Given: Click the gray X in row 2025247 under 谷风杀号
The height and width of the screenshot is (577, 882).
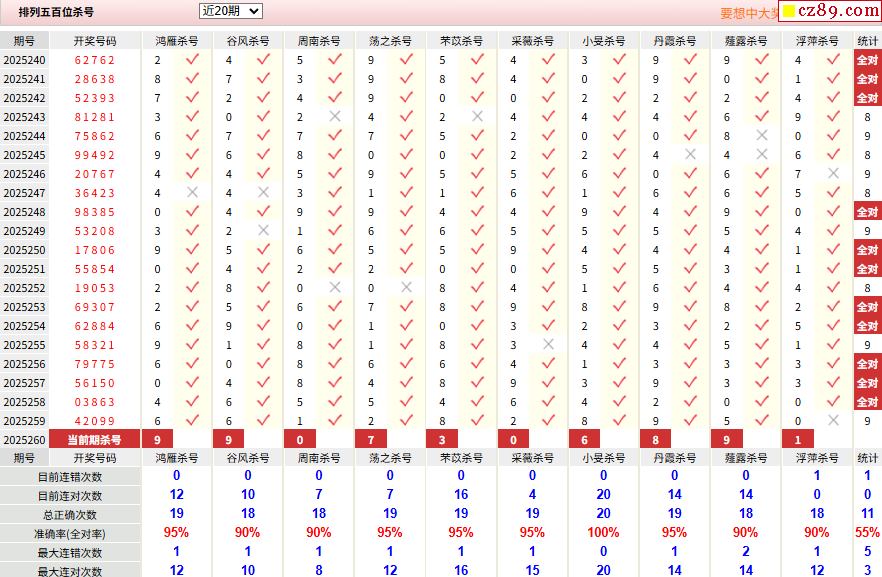Looking at the screenshot, I should [263, 192].
